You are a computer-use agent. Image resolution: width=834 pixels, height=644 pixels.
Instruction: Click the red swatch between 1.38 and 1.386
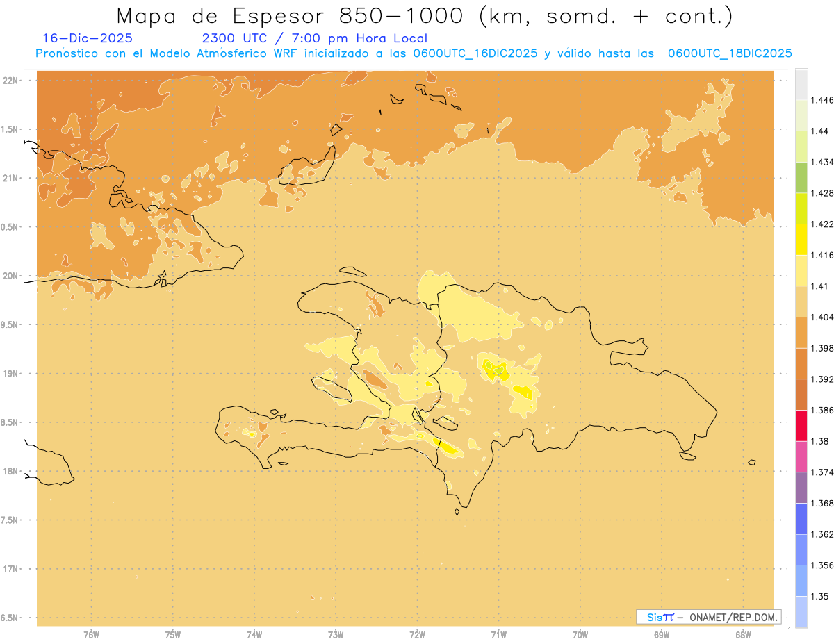[x=801, y=426]
